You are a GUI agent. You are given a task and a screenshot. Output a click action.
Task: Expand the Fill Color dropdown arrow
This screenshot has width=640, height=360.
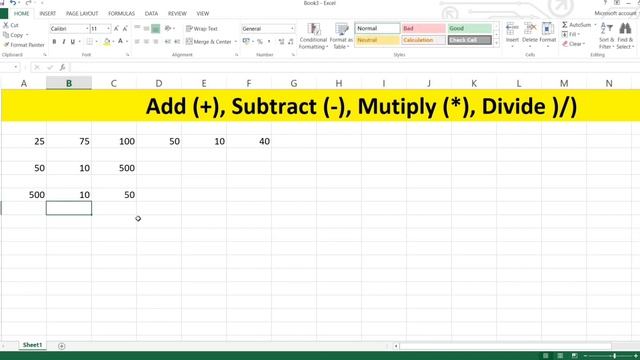(x=113, y=42)
